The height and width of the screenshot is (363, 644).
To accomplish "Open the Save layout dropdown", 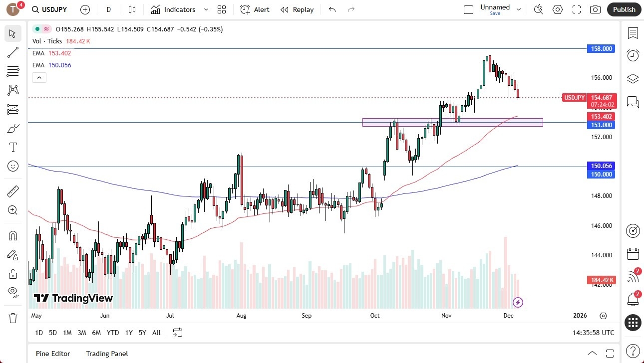I will click(519, 9).
